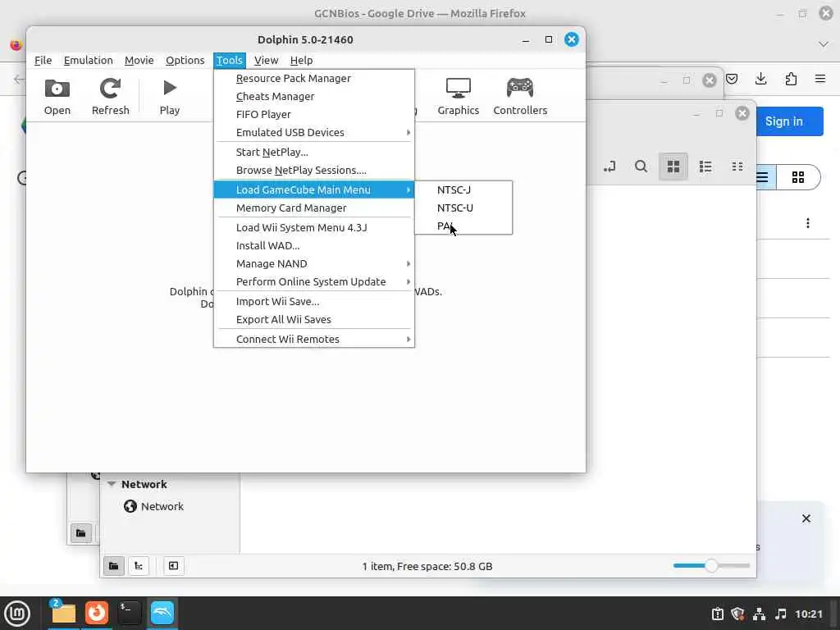Show tree view sidebar button
Viewport: 840px width, 630px height.
coord(139,566)
